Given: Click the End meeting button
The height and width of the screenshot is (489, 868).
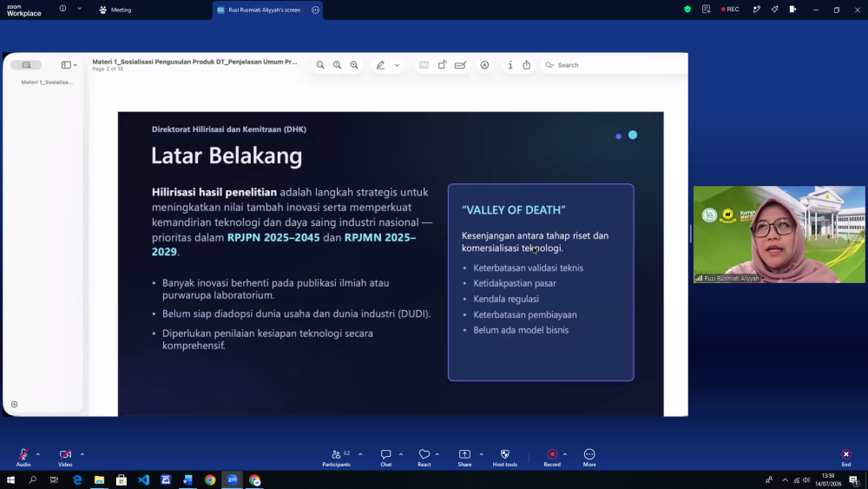Looking at the screenshot, I should coord(845,458).
